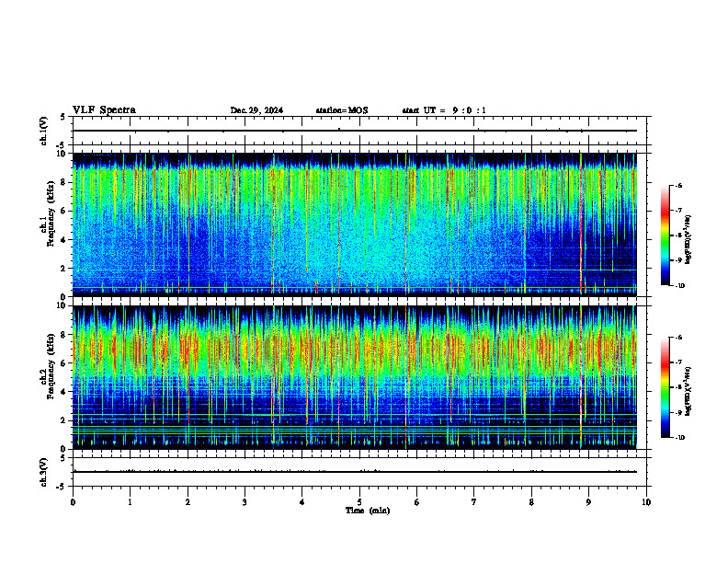Click the ch.3 voltage waveform strip
The height and width of the screenshot is (563, 728).
[x=359, y=472]
